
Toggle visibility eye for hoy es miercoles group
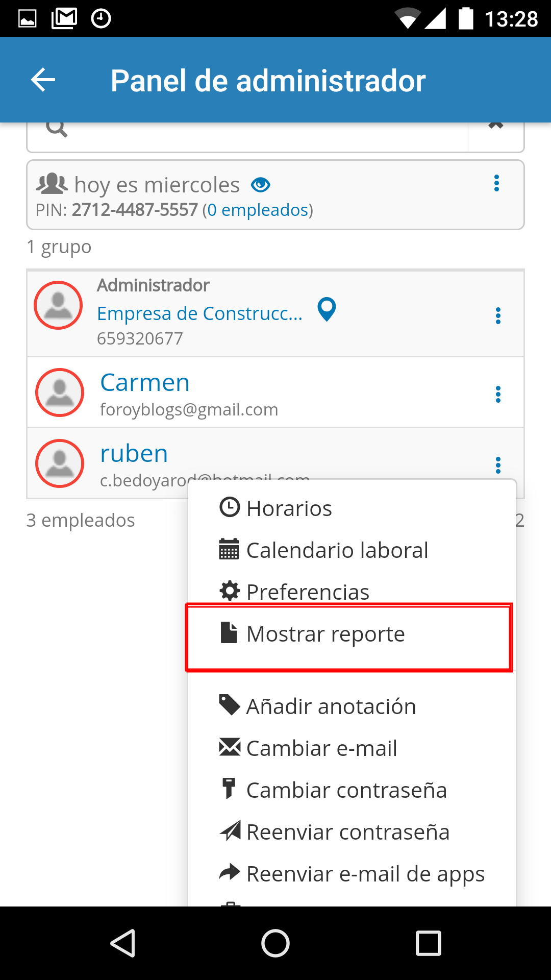click(x=260, y=185)
